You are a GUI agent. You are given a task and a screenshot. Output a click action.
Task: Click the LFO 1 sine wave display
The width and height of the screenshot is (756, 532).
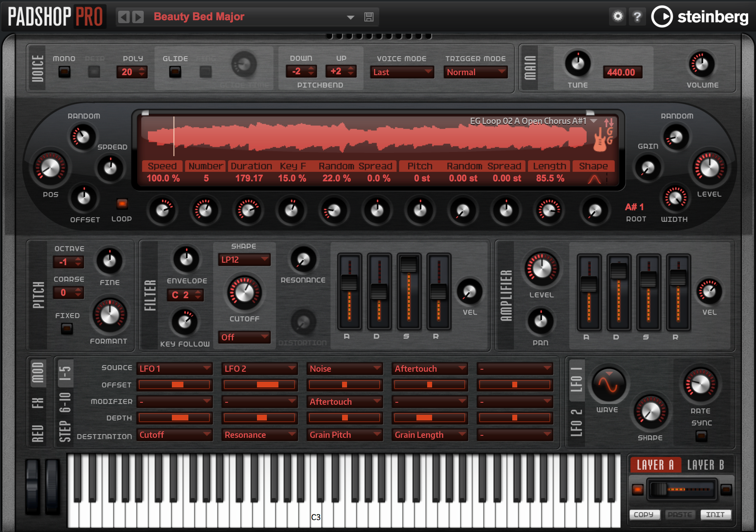tap(608, 384)
